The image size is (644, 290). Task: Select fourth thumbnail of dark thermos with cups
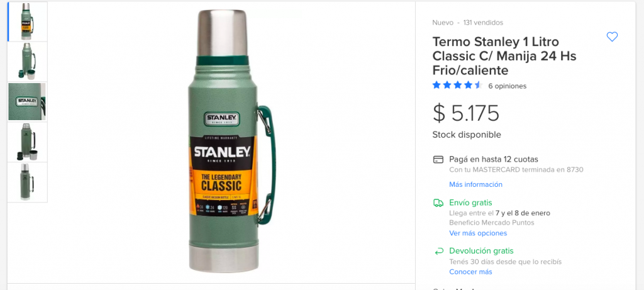coord(28,142)
